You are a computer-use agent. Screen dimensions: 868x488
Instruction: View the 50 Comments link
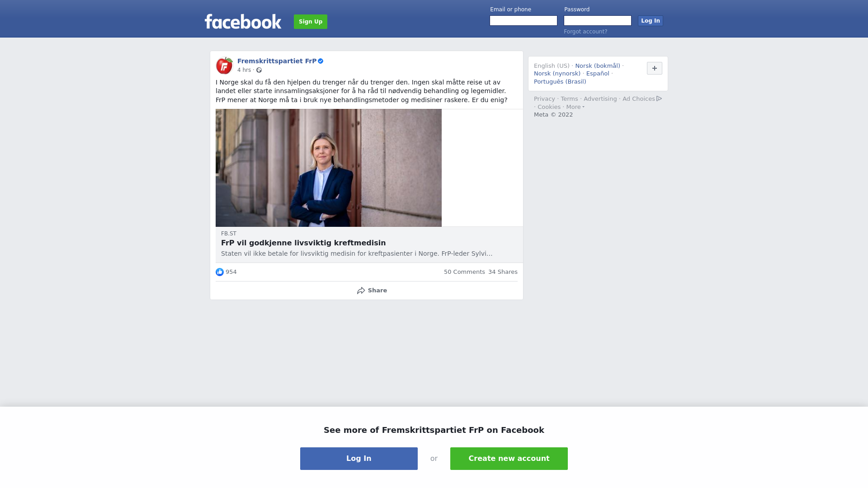click(x=464, y=272)
